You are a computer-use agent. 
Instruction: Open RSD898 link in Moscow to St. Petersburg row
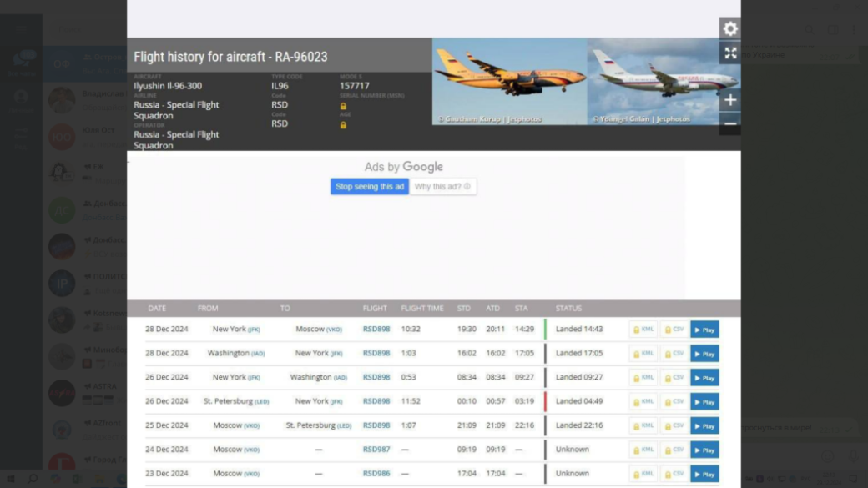point(376,425)
